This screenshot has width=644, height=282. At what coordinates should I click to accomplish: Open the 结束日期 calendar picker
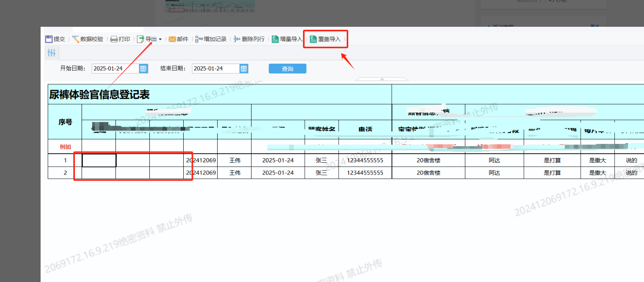coord(244,69)
